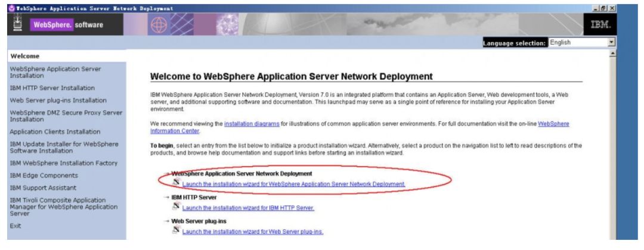Open Application Clients Installation page
This screenshot has width=644, height=250.
(55, 132)
